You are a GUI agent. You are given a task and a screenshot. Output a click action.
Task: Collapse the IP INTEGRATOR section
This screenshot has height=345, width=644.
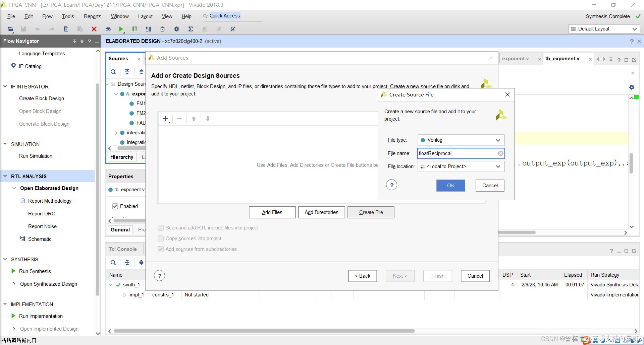coord(5,86)
